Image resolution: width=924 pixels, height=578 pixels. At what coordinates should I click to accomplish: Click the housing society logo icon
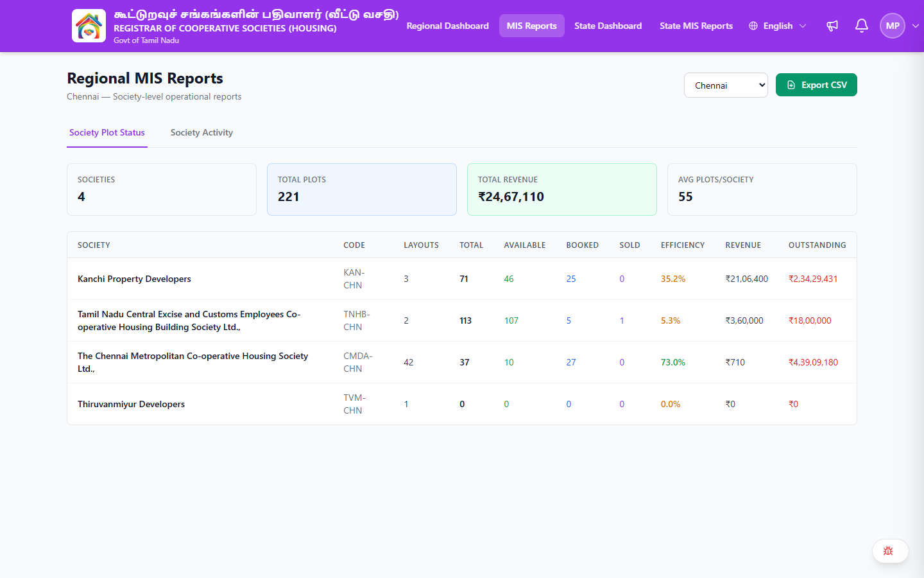pyautogui.click(x=89, y=26)
